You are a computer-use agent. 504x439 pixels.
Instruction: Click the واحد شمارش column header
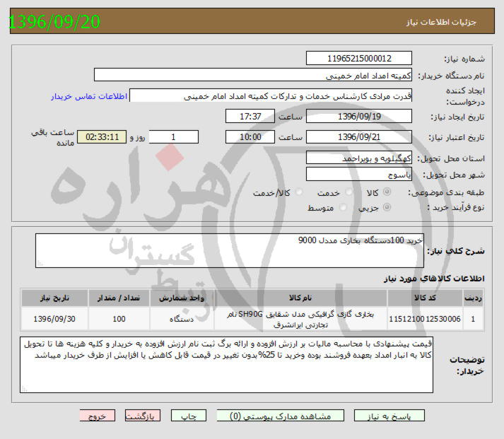click(x=182, y=298)
